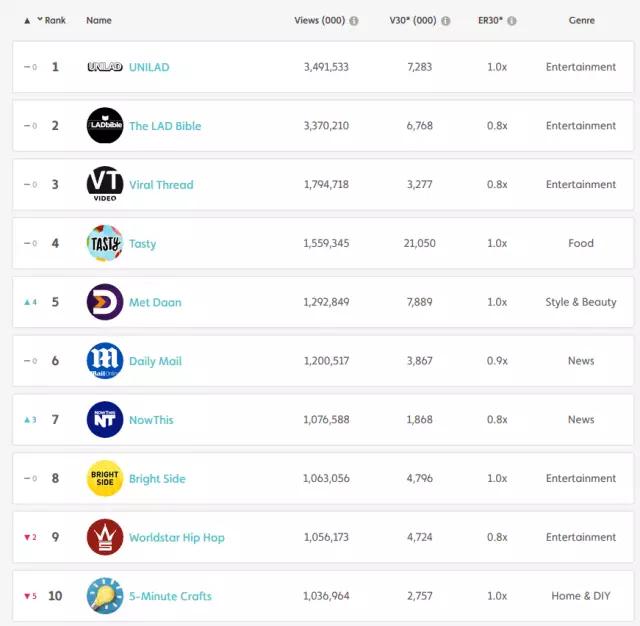Open the UNILAD channel link
The width and height of the screenshot is (640, 626).
click(x=149, y=67)
